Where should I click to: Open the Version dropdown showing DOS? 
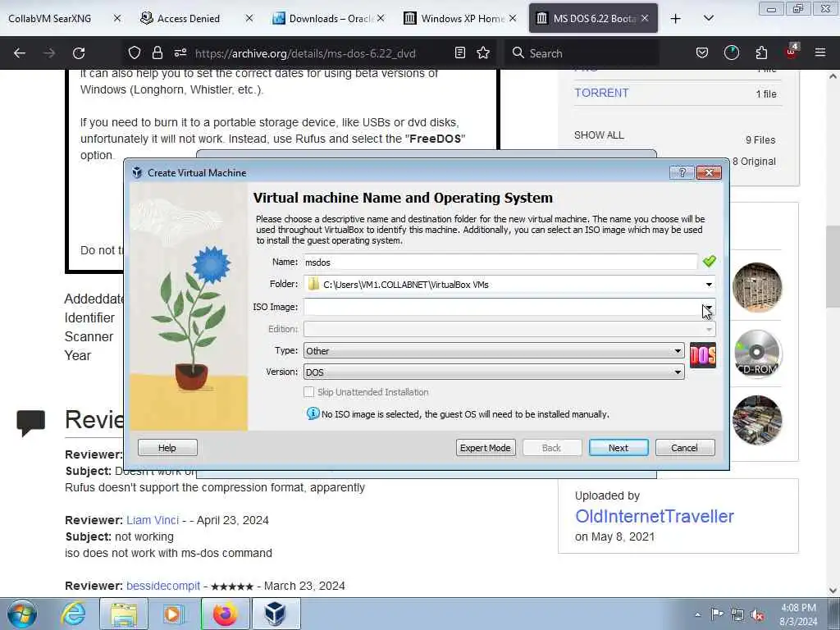[x=494, y=372]
